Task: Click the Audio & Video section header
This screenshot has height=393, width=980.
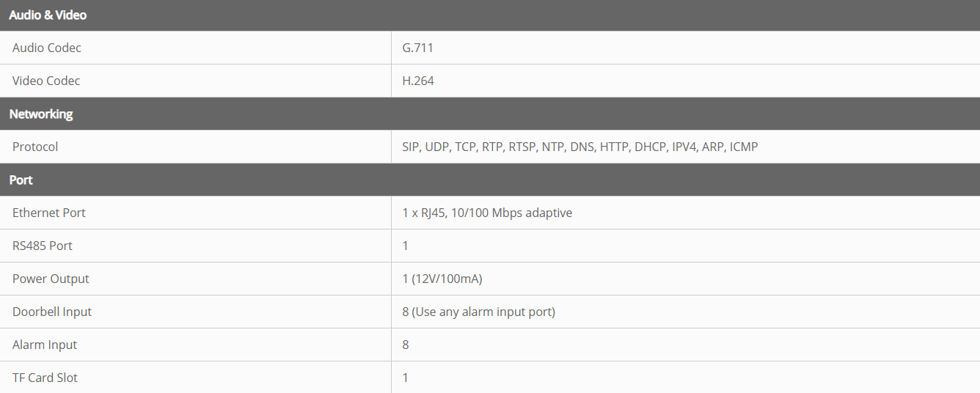Action: pyautogui.click(x=48, y=15)
